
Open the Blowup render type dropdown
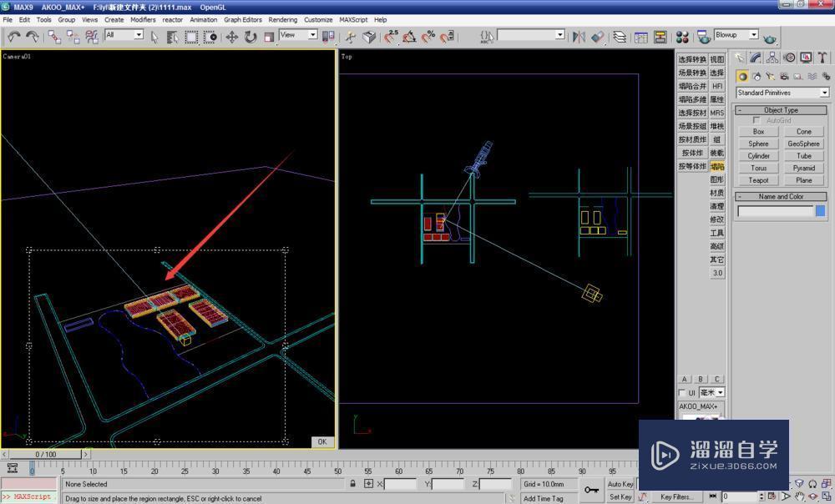pos(736,35)
